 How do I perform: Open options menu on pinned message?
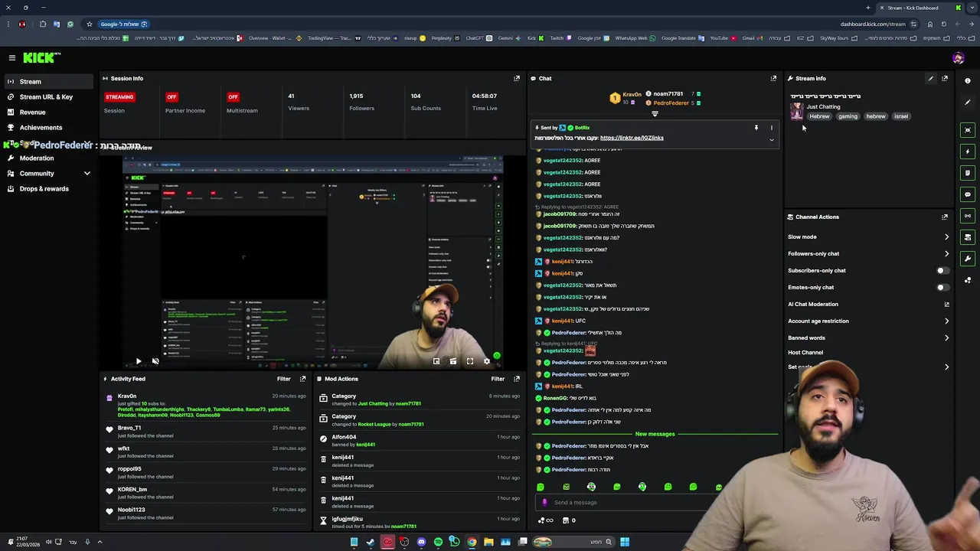[x=771, y=128]
